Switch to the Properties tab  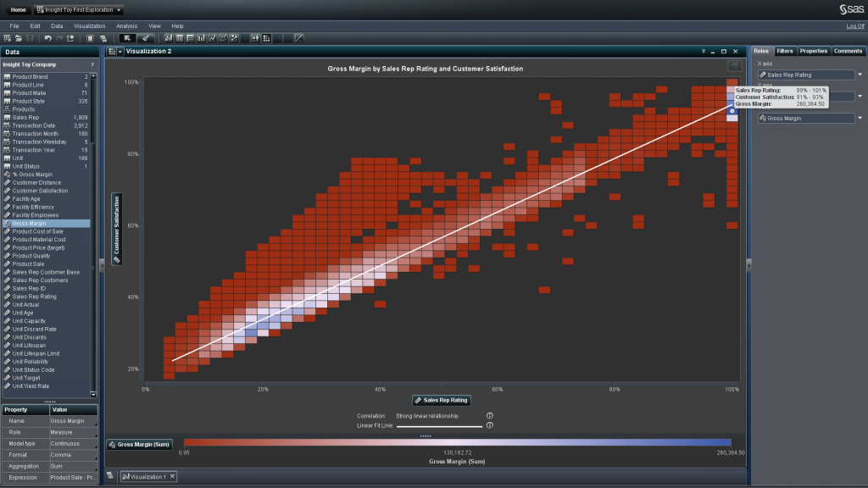click(813, 51)
